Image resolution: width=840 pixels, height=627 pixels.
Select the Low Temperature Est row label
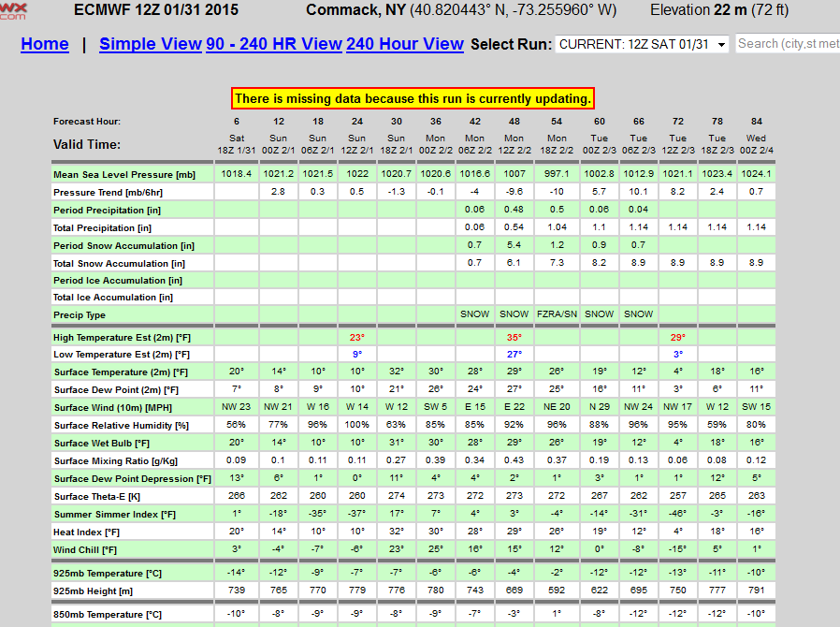click(121, 355)
